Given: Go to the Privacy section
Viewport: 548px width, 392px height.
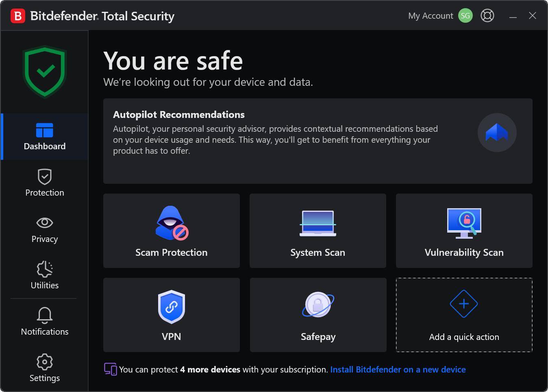Looking at the screenshot, I should coord(45,229).
